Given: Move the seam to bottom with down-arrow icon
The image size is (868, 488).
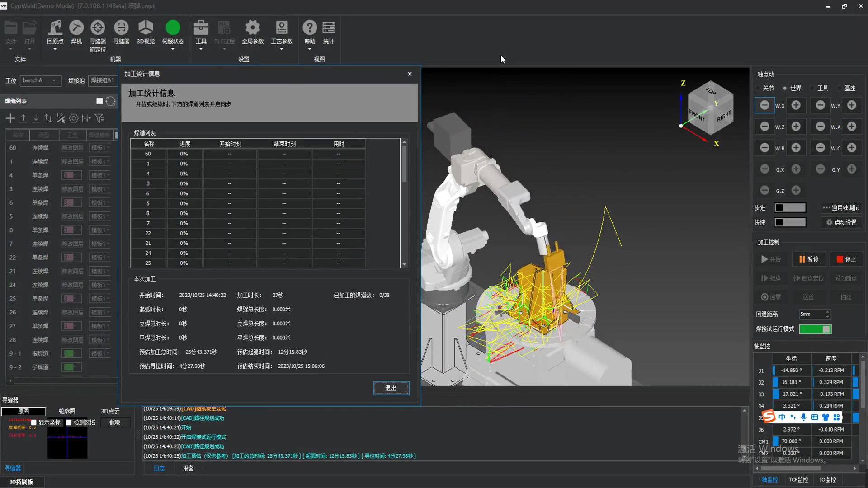Looking at the screenshot, I should (x=36, y=118).
